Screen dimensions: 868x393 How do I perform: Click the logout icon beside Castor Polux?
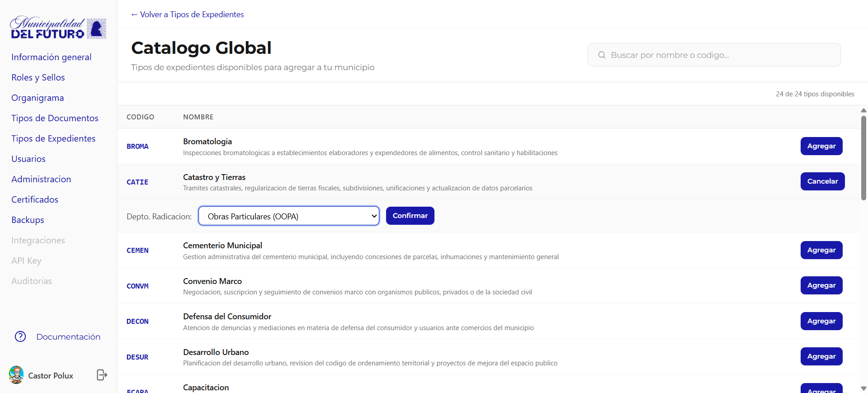pos(102,375)
